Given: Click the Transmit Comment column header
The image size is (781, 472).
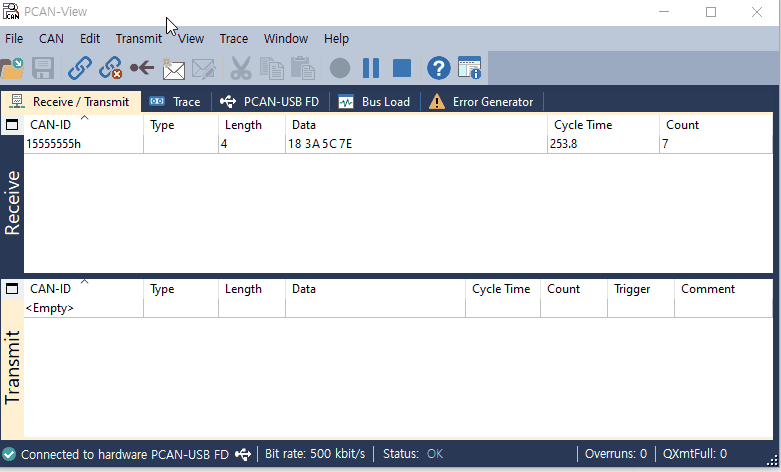Looking at the screenshot, I should (x=724, y=289).
